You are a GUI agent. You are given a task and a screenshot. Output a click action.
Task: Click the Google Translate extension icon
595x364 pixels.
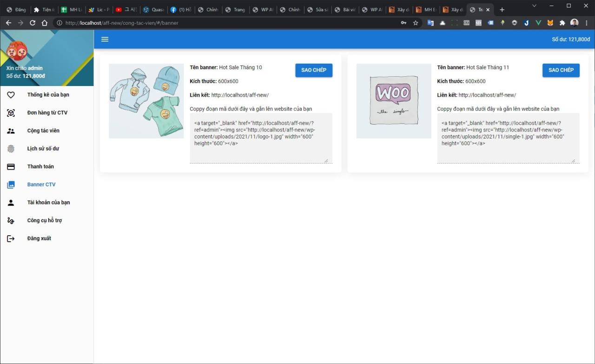click(430, 22)
